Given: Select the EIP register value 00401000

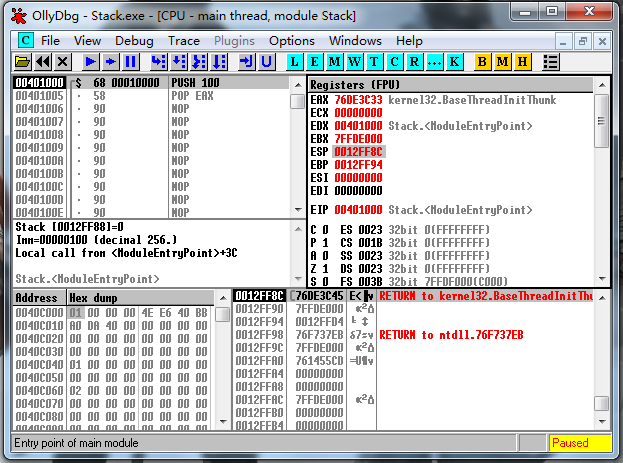Looking at the screenshot, I should click(x=358, y=210).
